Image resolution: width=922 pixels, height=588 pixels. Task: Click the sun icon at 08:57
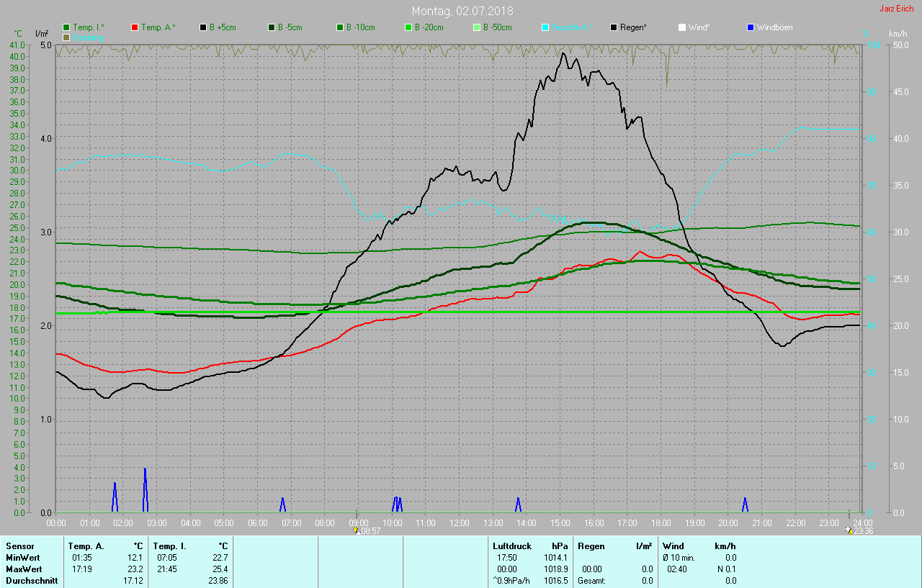click(356, 530)
